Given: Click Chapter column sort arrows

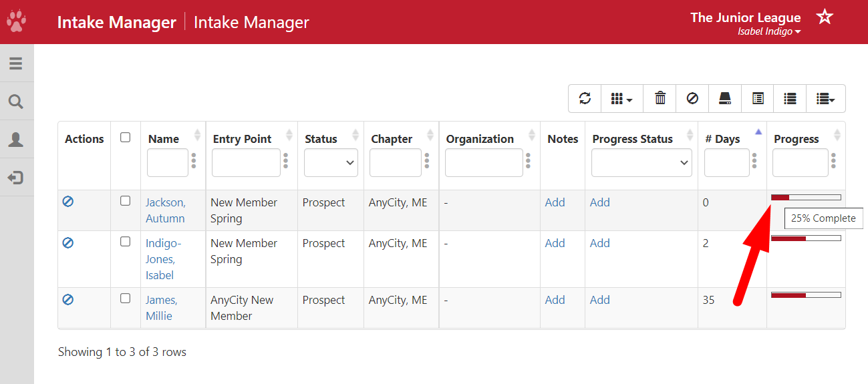Looking at the screenshot, I should [431, 135].
